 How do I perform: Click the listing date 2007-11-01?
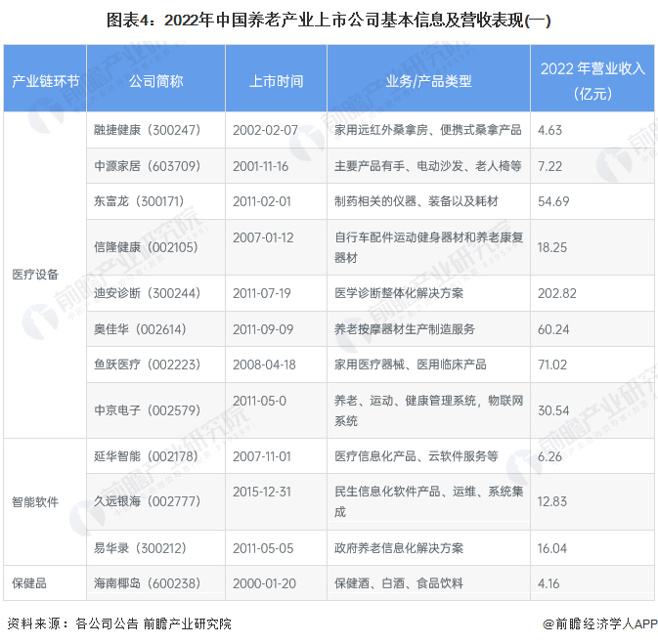(262, 457)
